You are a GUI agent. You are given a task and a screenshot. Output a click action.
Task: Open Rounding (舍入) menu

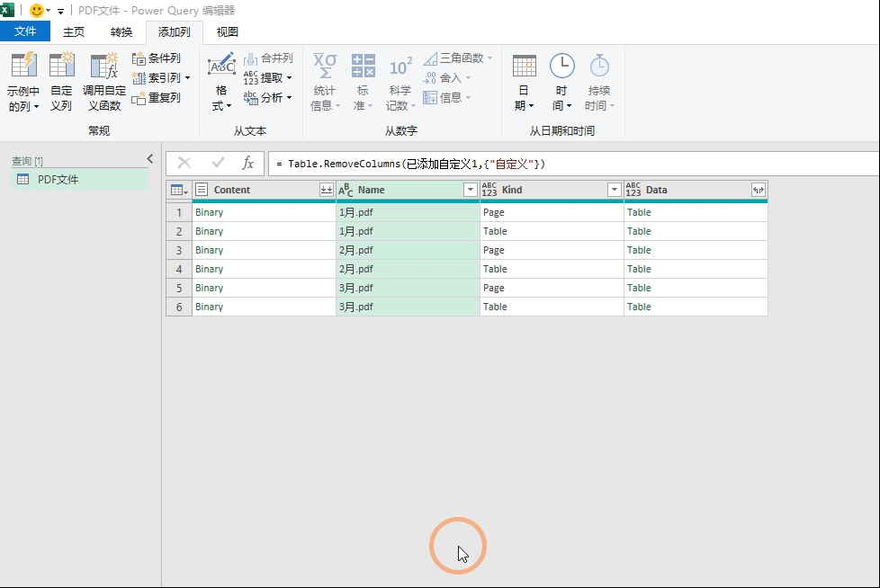(x=446, y=78)
